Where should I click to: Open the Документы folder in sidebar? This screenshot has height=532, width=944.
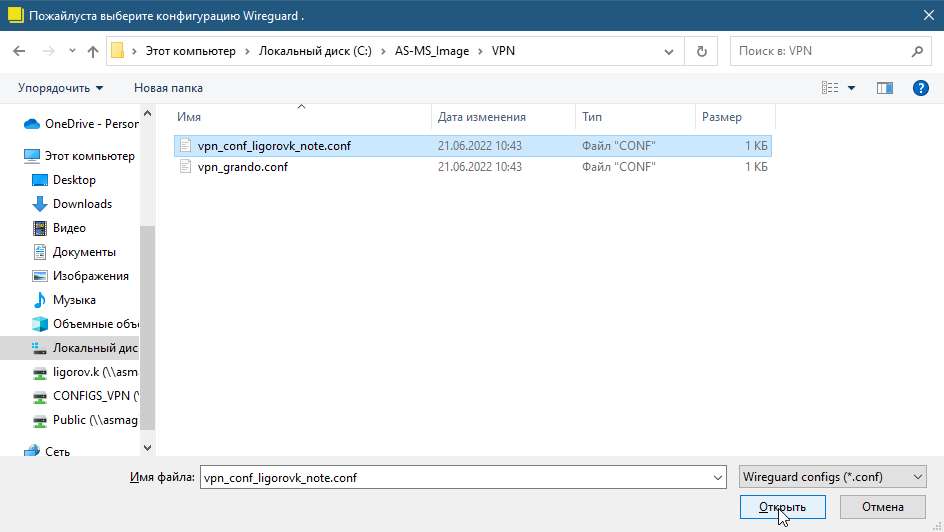(x=73, y=252)
